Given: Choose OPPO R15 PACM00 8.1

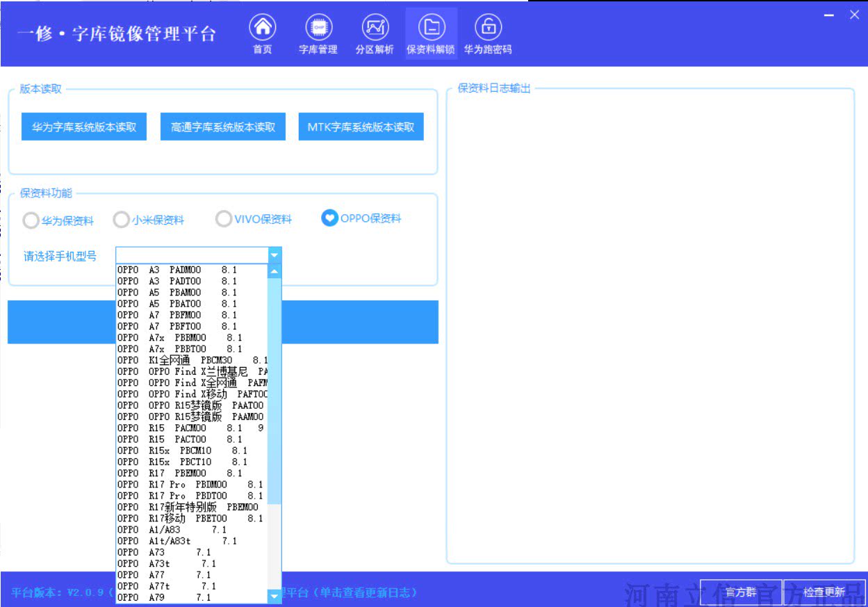Looking at the screenshot, I should tap(192, 428).
